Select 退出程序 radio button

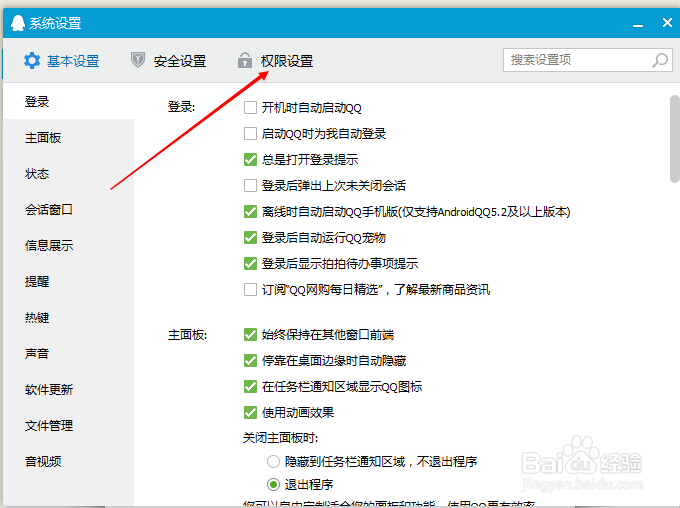pyautogui.click(x=273, y=484)
